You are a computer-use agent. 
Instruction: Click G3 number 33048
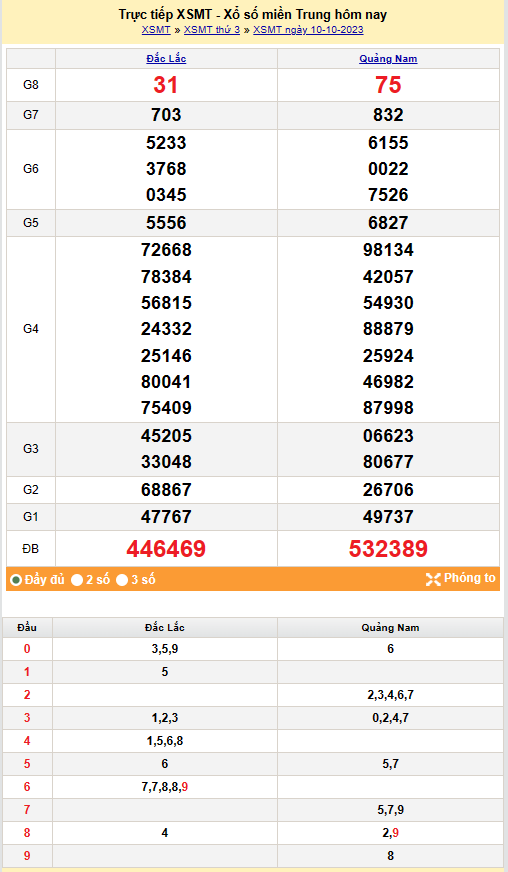[166, 462]
